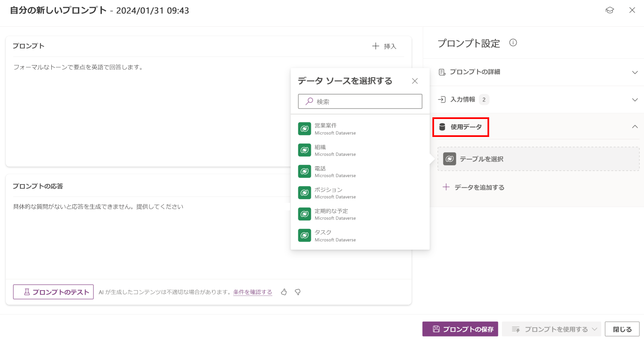
Task: Expand the 入力情報 section chevron
Action: pyautogui.click(x=635, y=100)
